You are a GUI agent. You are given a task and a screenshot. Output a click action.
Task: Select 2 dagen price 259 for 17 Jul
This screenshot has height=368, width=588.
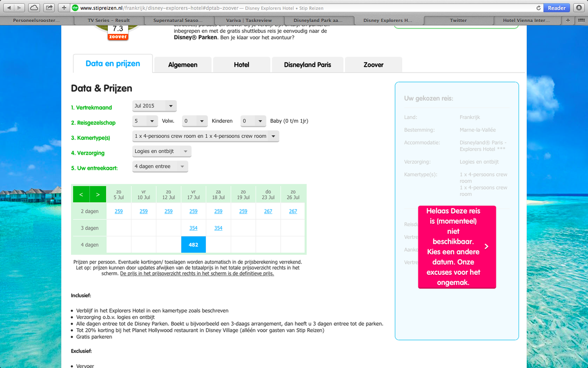(x=194, y=211)
